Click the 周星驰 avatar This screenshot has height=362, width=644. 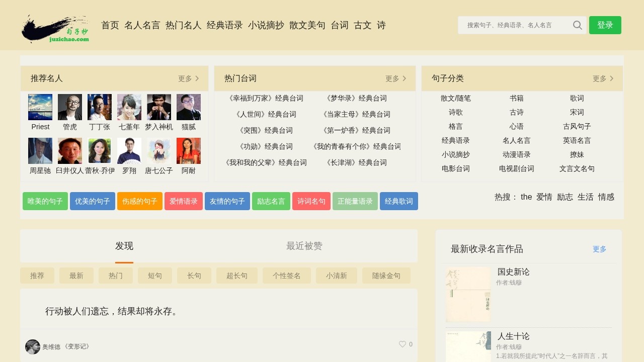pos(40,150)
